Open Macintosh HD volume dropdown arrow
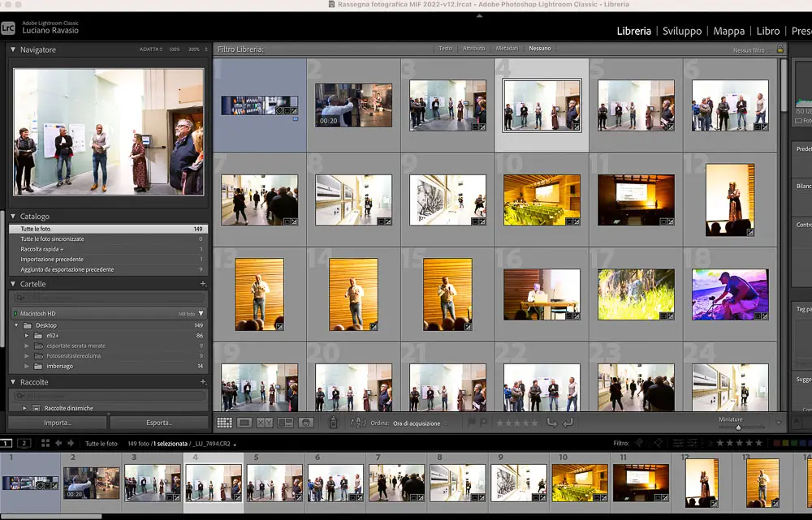 201,314
